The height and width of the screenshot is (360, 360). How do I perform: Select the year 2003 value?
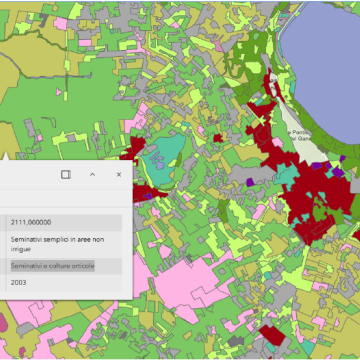19,283
